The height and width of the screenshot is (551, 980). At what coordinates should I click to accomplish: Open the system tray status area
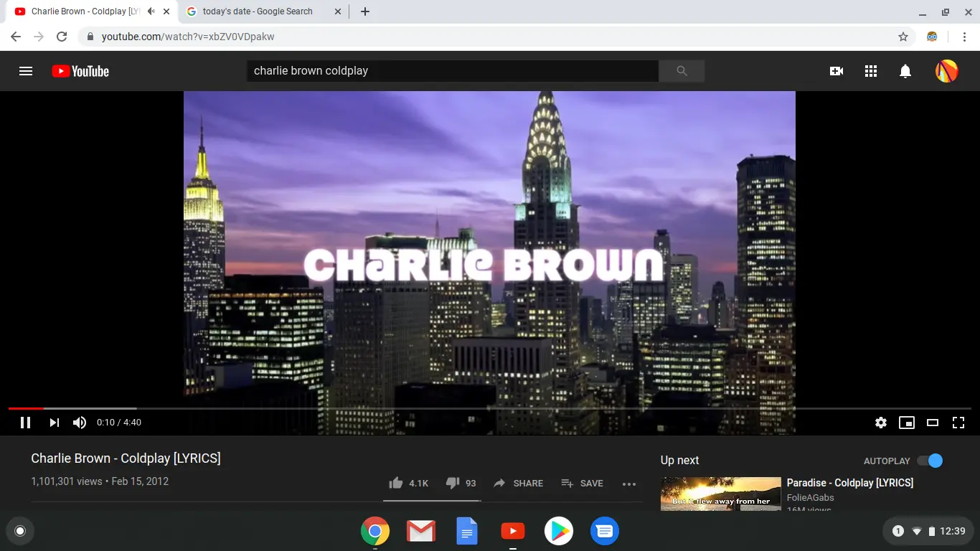[x=928, y=531]
